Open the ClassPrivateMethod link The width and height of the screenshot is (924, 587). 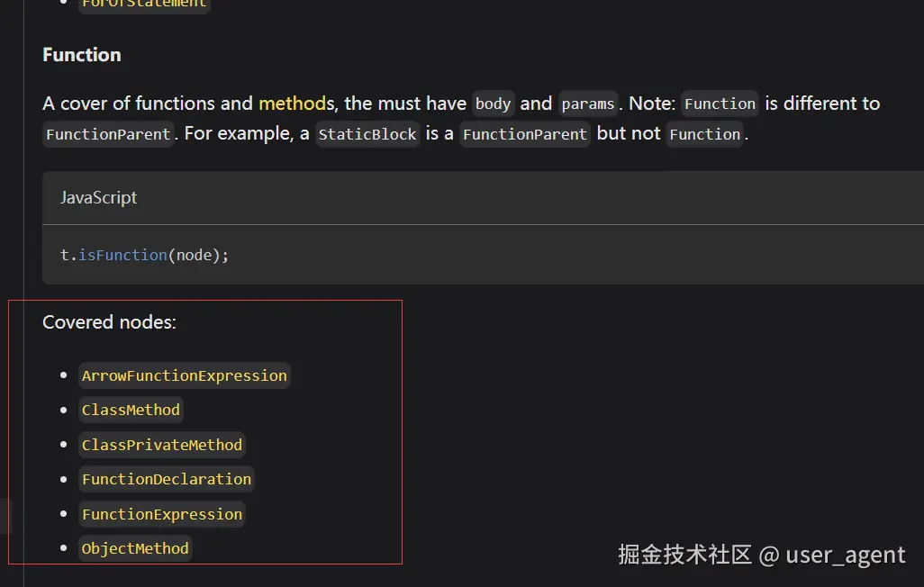161,445
